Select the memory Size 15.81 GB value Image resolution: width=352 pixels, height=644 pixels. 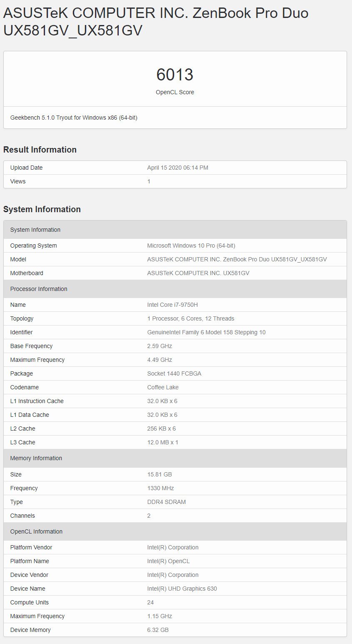coord(160,474)
